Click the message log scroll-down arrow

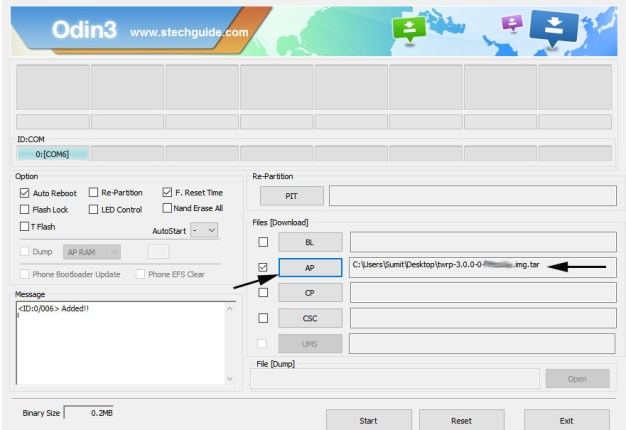(230, 378)
